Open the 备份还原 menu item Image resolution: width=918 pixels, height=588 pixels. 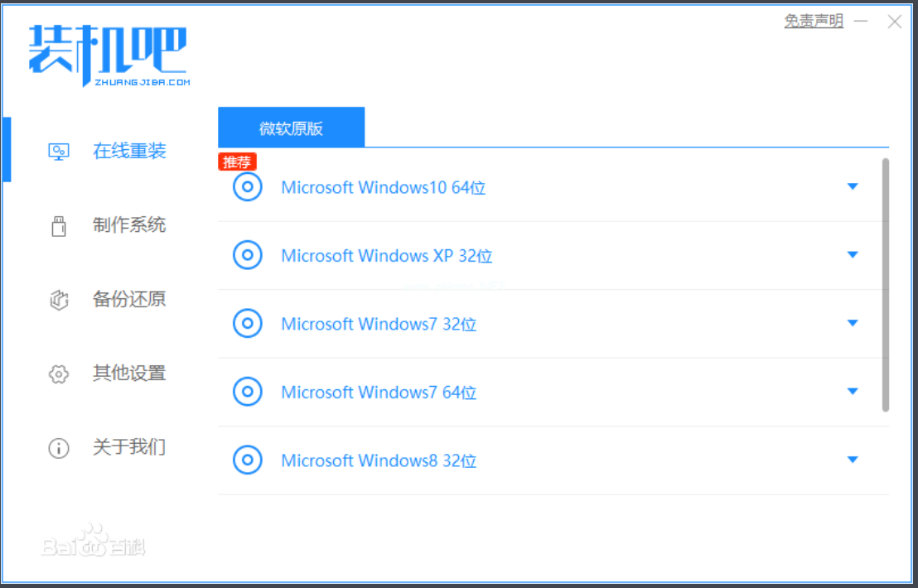129,299
